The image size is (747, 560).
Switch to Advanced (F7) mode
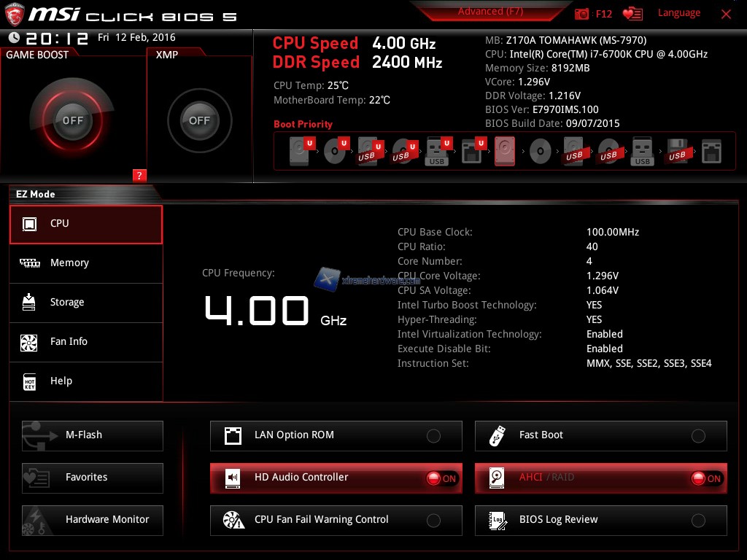[490, 12]
